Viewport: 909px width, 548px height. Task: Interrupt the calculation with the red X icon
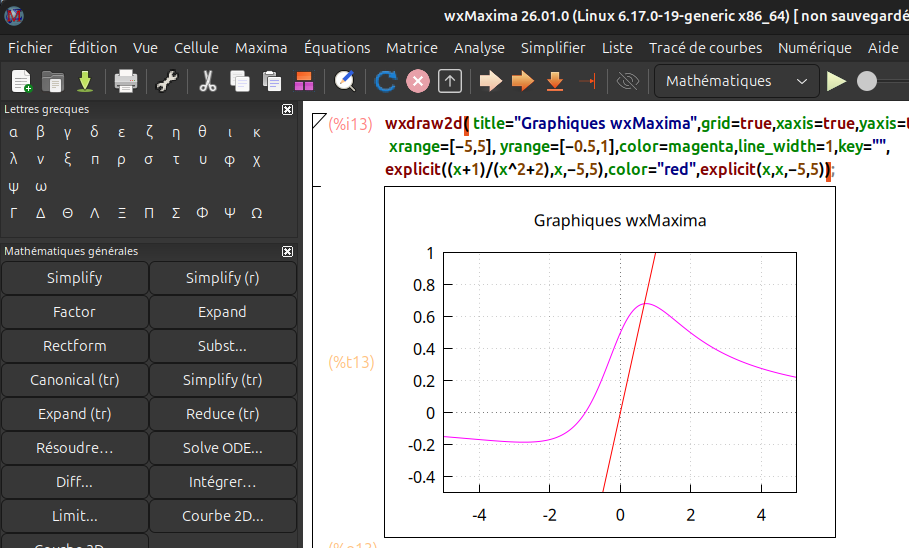pyautogui.click(x=418, y=81)
